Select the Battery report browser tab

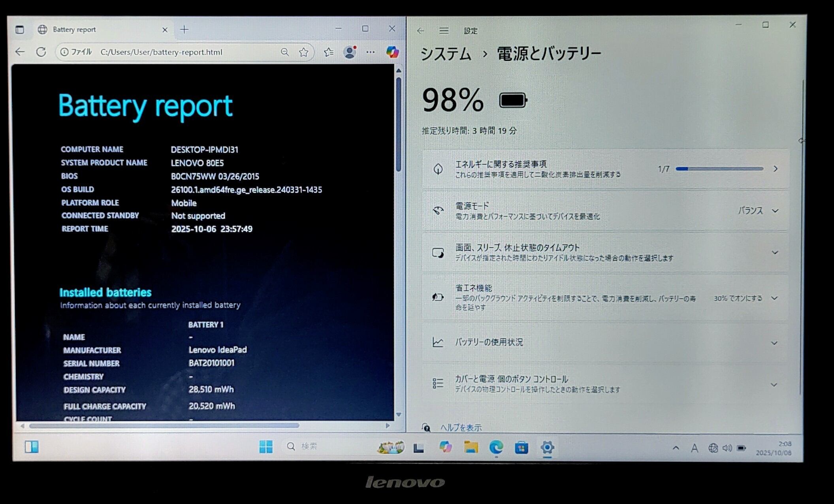tap(74, 30)
